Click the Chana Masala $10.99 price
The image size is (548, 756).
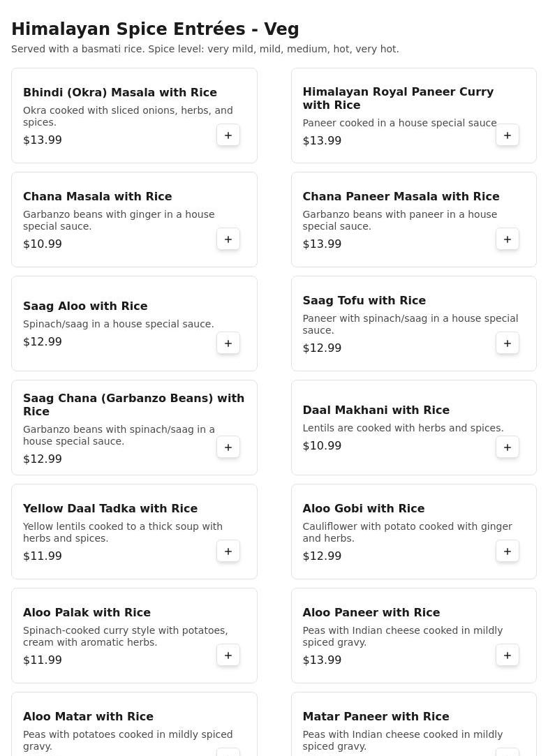pos(43,244)
